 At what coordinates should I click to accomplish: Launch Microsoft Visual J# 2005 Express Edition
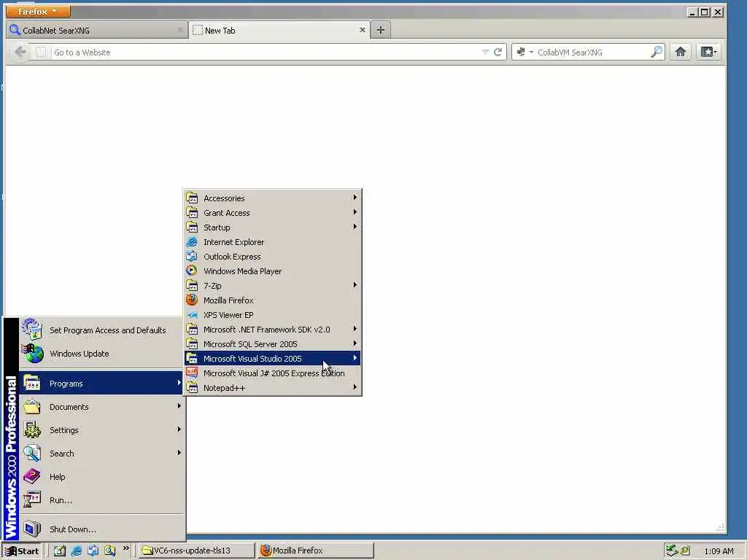click(x=273, y=373)
